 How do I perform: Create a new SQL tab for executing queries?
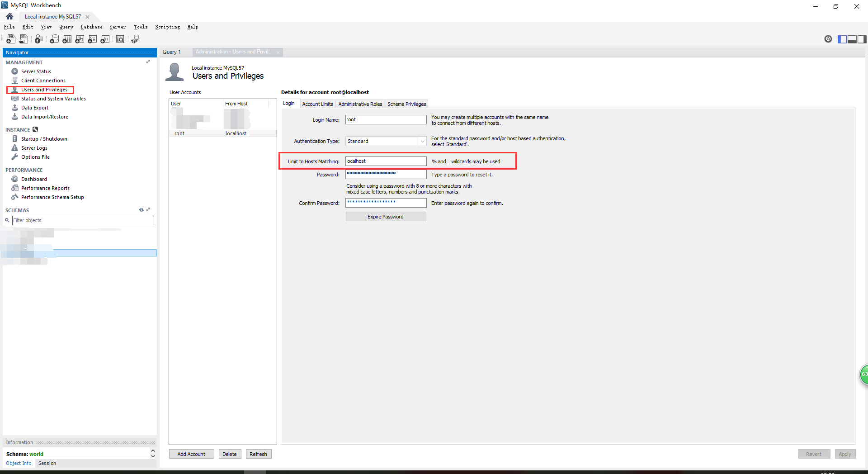tap(10, 39)
